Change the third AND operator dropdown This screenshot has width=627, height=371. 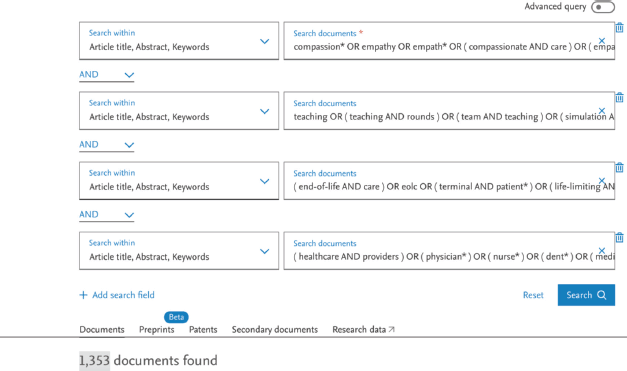(106, 215)
